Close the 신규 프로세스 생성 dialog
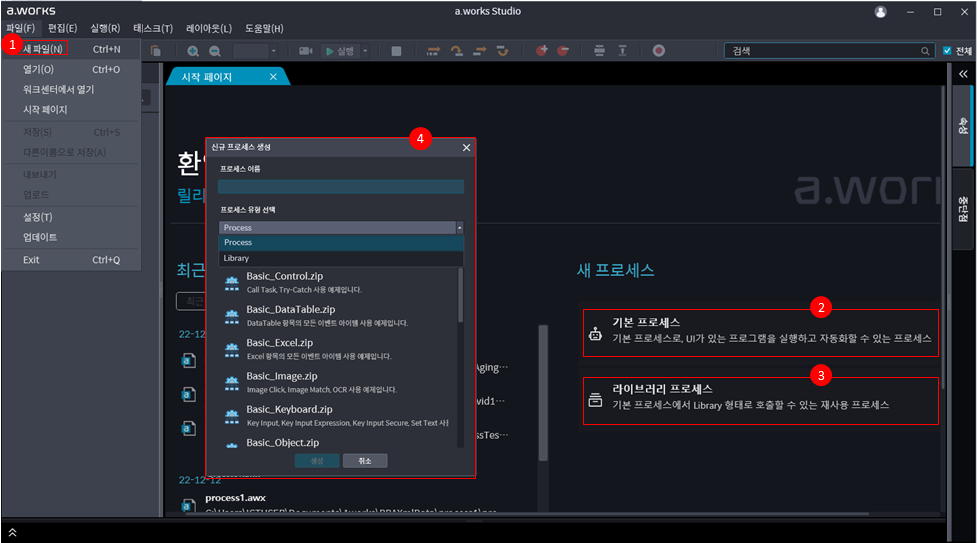This screenshot has height=543, width=977. point(466,148)
